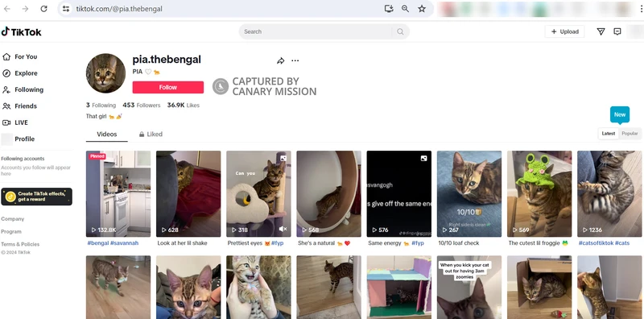The image size is (644, 319).
Task: Click the Create TikTok effects banner
Action: 36,197
